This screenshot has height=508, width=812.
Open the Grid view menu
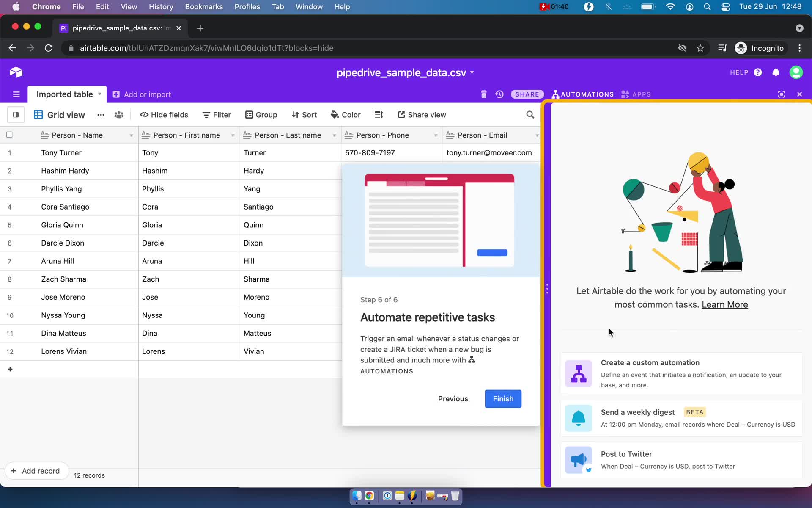[101, 115]
